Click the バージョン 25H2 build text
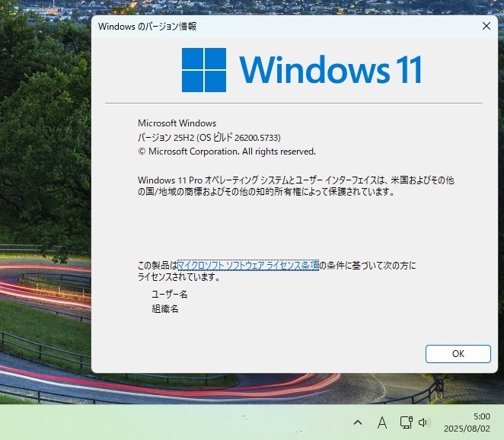 [209, 138]
